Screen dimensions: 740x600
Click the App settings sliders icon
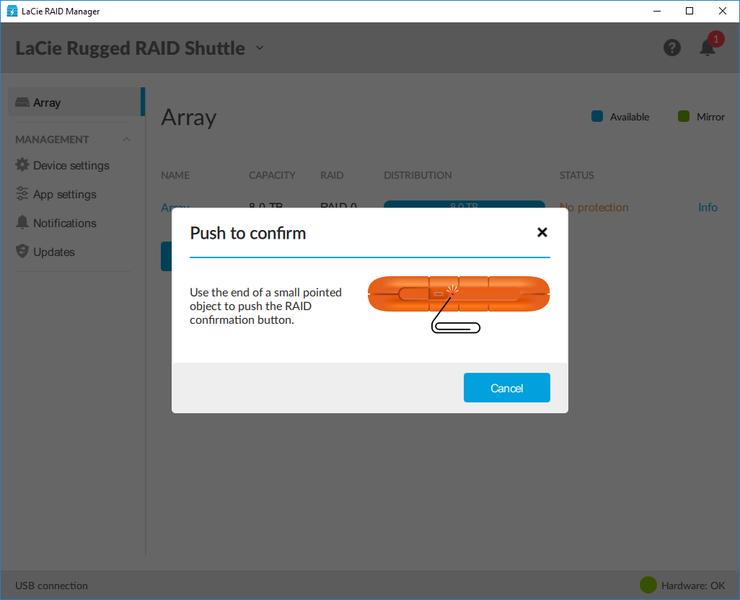pos(22,193)
